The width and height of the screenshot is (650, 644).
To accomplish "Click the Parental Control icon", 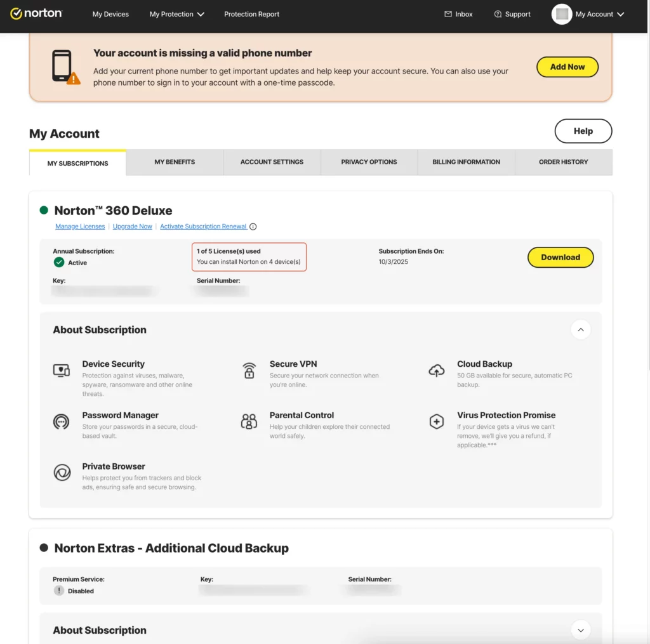I will (x=249, y=421).
